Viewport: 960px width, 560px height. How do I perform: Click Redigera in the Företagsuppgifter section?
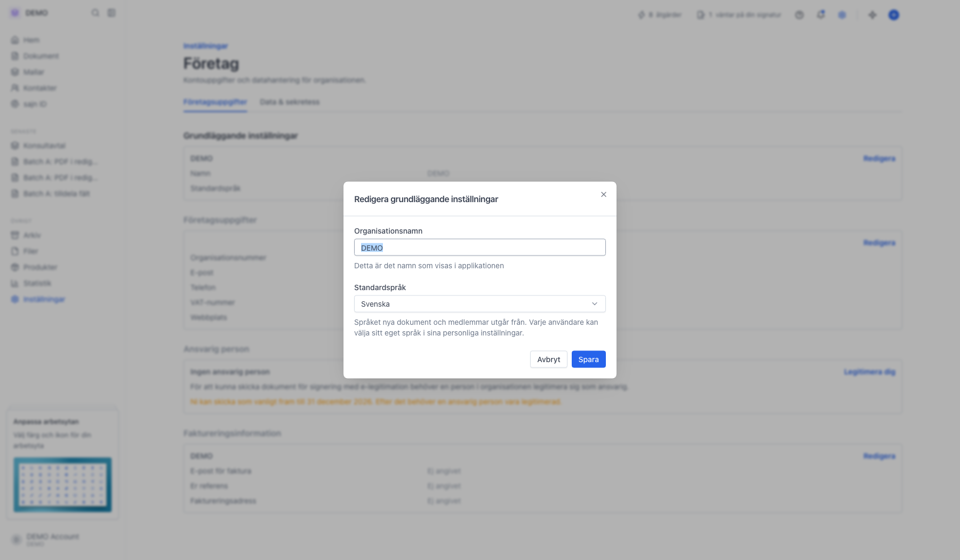click(879, 243)
